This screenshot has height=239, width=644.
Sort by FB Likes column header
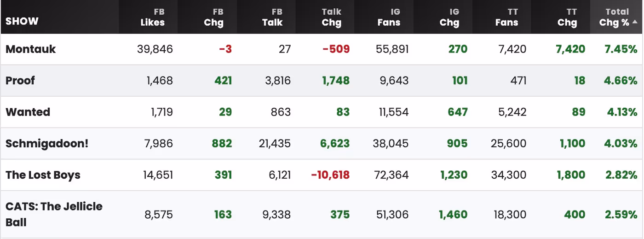point(153,17)
